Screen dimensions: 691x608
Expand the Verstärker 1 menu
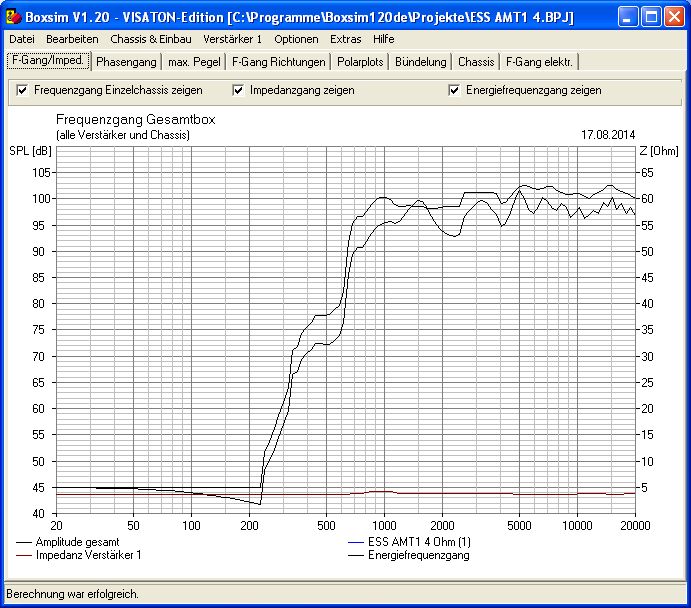click(x=232, y=39)
